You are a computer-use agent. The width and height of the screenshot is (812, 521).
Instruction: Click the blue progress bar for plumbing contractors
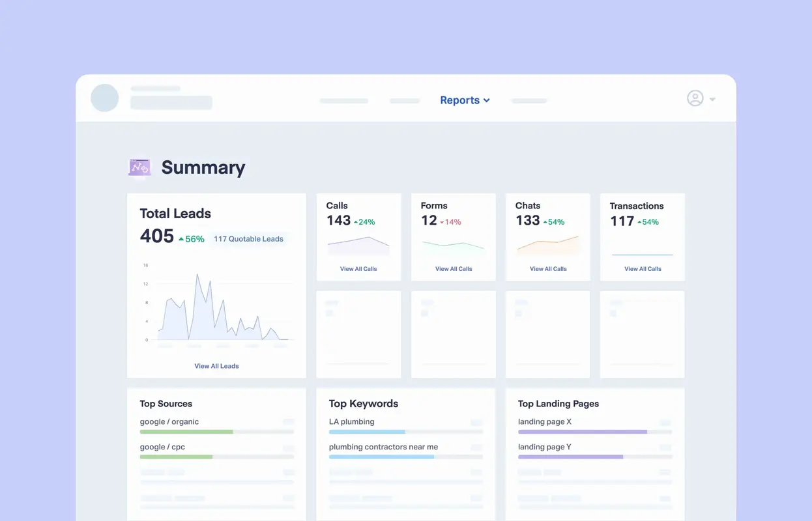coord(382,457)
